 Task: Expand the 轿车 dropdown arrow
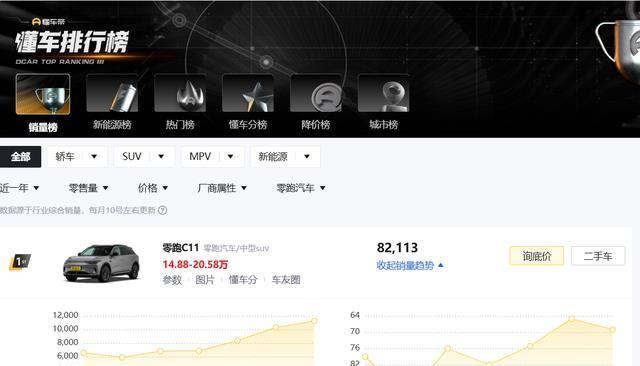coord(94,157)
